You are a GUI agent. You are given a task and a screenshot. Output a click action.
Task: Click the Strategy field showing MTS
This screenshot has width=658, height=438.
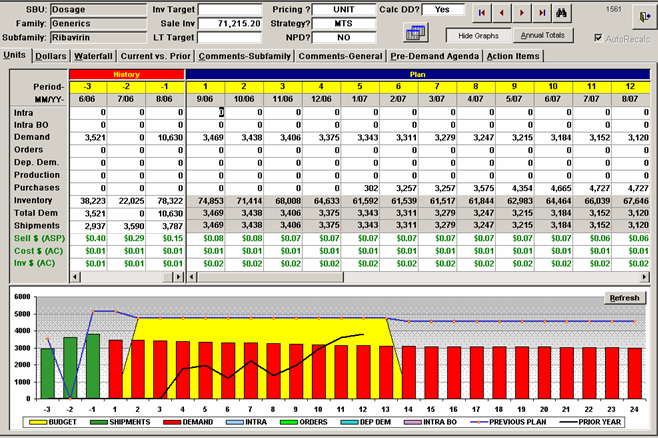click(x=344, y=23)
